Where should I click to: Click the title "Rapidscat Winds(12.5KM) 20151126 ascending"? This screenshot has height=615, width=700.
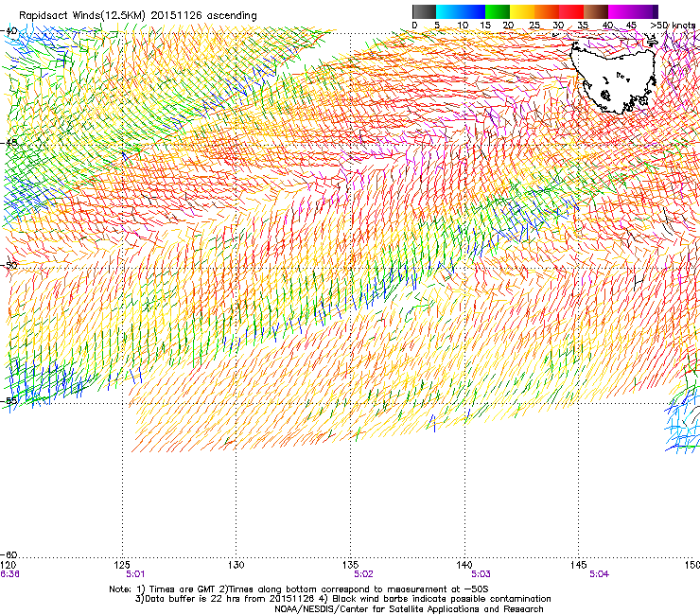(137, 16)
